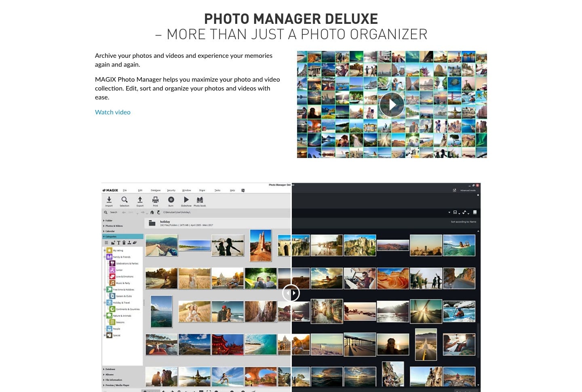The width and height of the screenshot is (582, 392).
Task: Select the Nature & Animals tree icon
Action: pyautogui.click(x=109, y=316)
